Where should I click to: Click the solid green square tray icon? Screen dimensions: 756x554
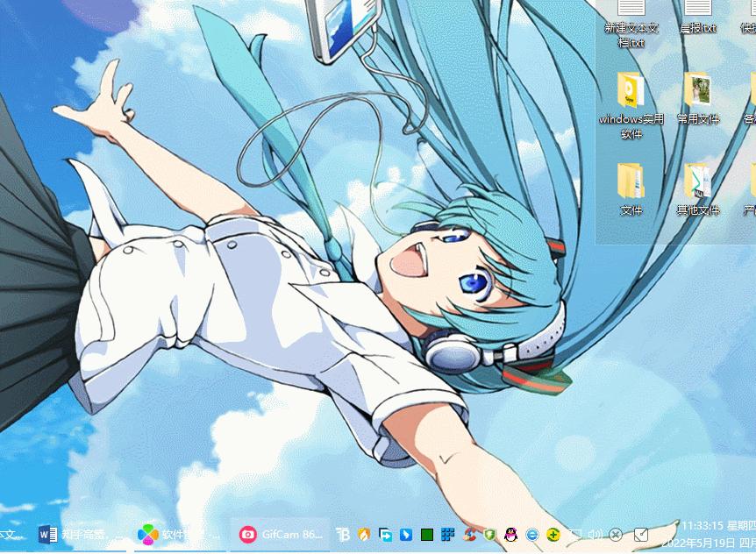click(x=427, y=534)
